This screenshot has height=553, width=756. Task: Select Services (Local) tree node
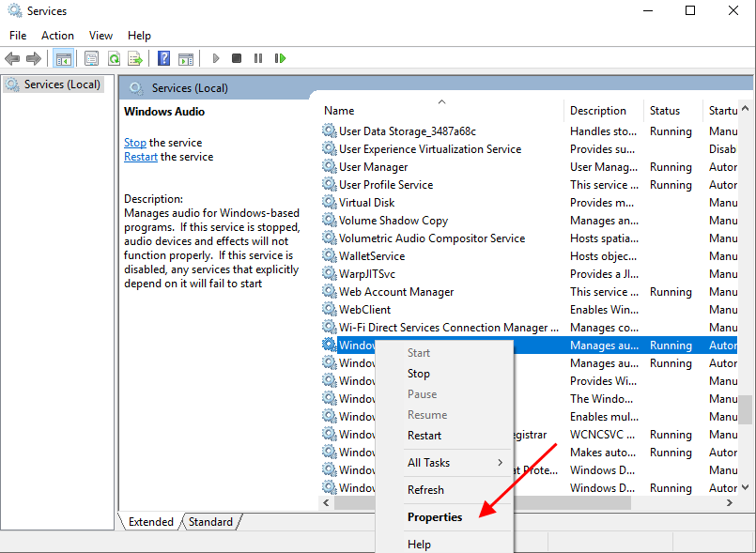click(x=53, y=84)
